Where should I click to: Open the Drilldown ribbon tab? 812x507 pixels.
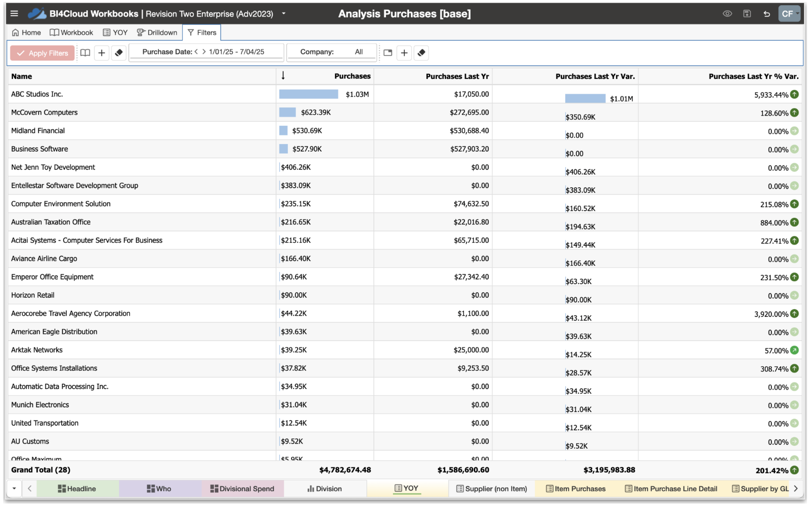157,33
